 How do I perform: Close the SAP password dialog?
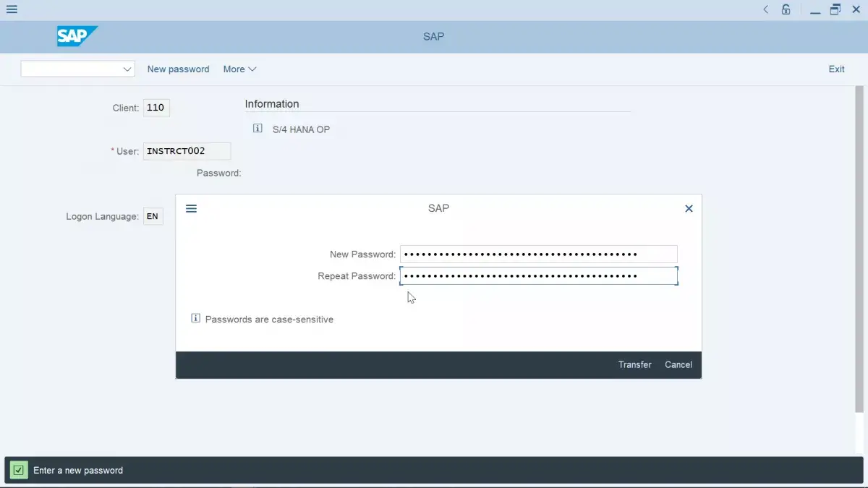pos(688,208)
